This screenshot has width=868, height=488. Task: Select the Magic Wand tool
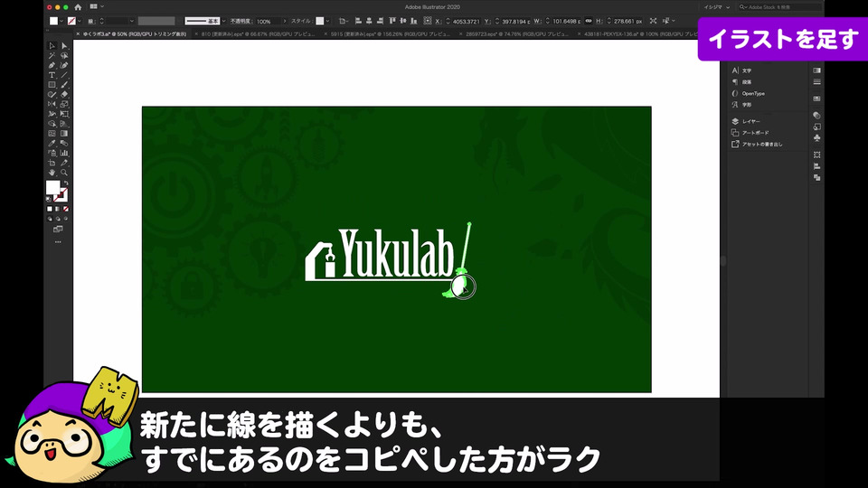click(x=52, y=55)
